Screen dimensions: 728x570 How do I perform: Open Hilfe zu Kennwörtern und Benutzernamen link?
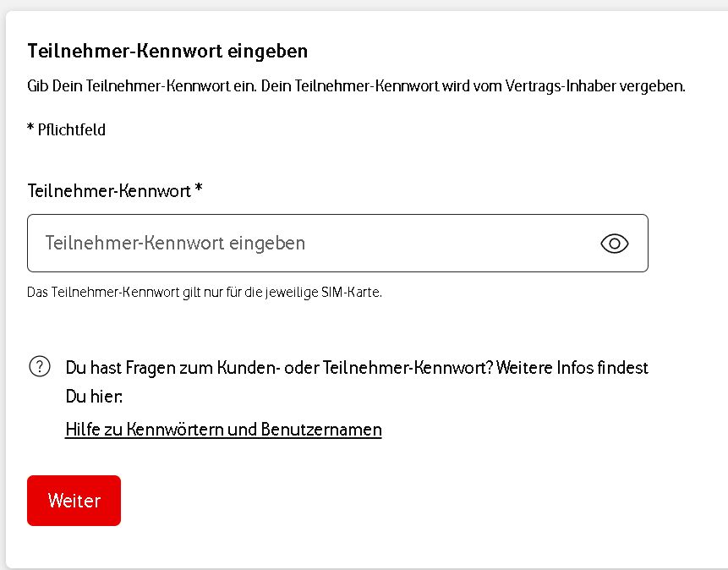pyautogui.click(x=223, y=430)
